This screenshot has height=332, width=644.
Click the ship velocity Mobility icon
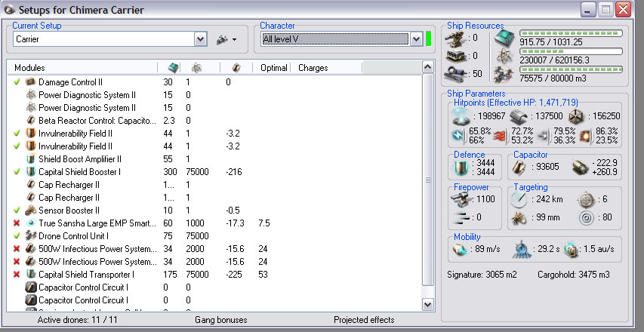pyautogui.click(x=461, y=250)
